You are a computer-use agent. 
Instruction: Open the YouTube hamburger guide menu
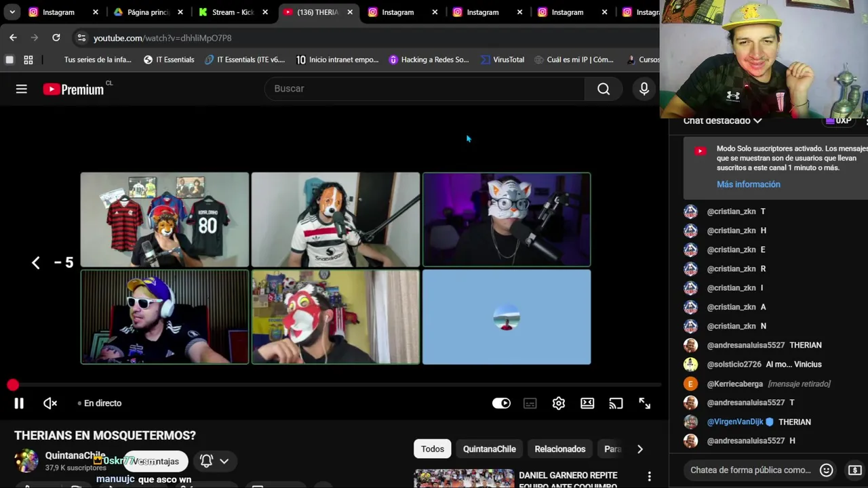[x=22, y=89]
